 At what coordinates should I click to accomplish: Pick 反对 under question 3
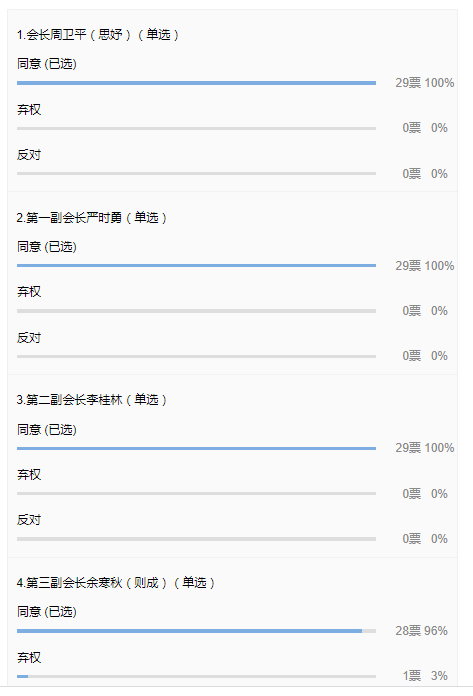[x=29, y=520]
